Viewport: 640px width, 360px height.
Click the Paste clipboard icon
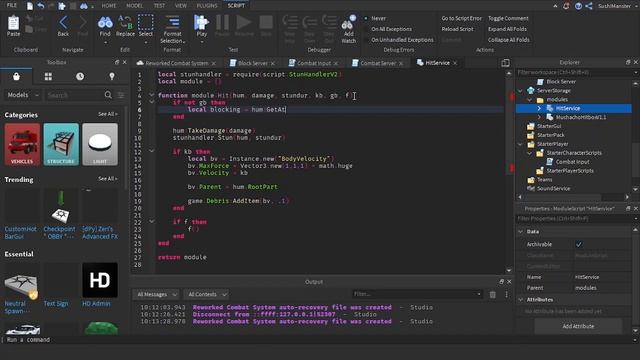pyautogui.click(x=13, y=23)
